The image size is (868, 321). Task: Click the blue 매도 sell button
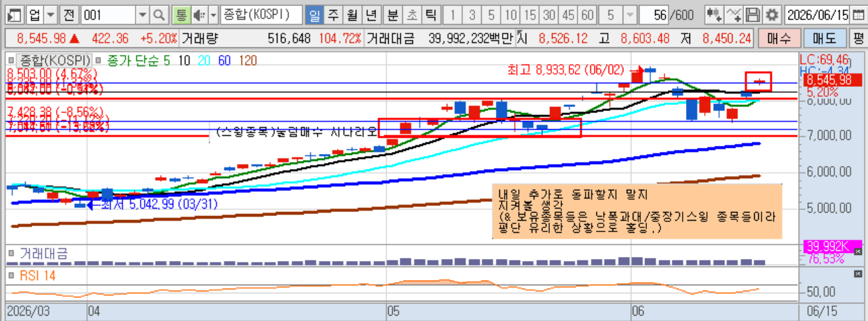(824, 39)
